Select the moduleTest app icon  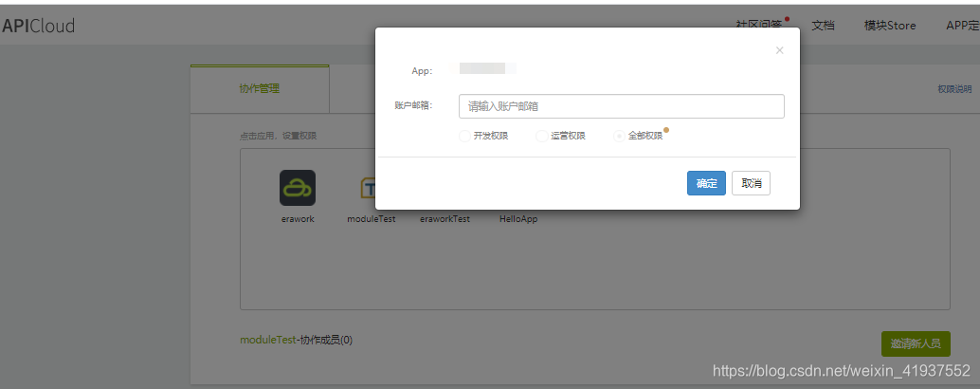click(x=368, y=188)
